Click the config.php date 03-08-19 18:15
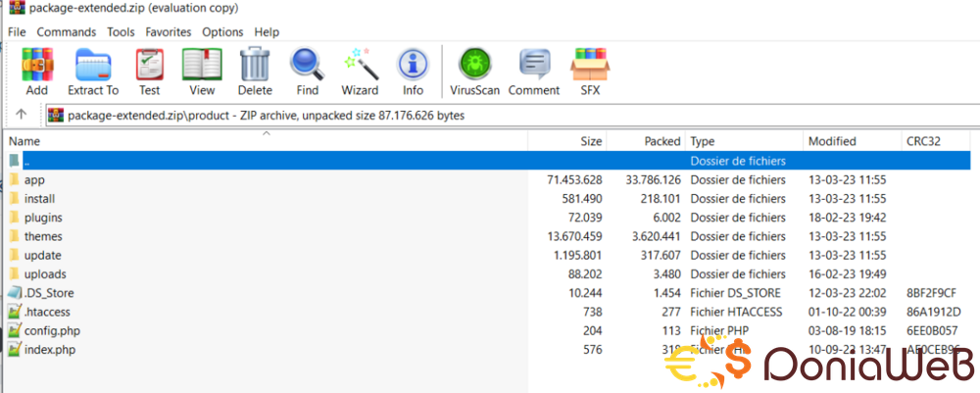 point(847,330)
